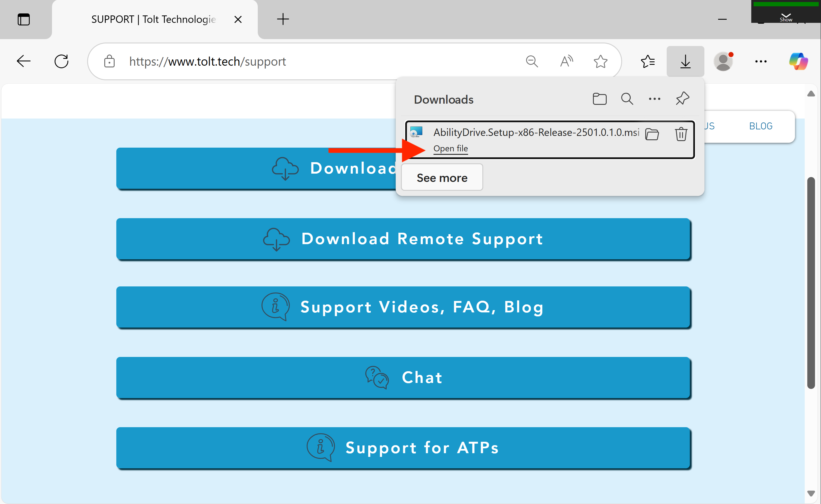
Task: Open the downloads folder icon in Downloads panel
Action: 599,99
